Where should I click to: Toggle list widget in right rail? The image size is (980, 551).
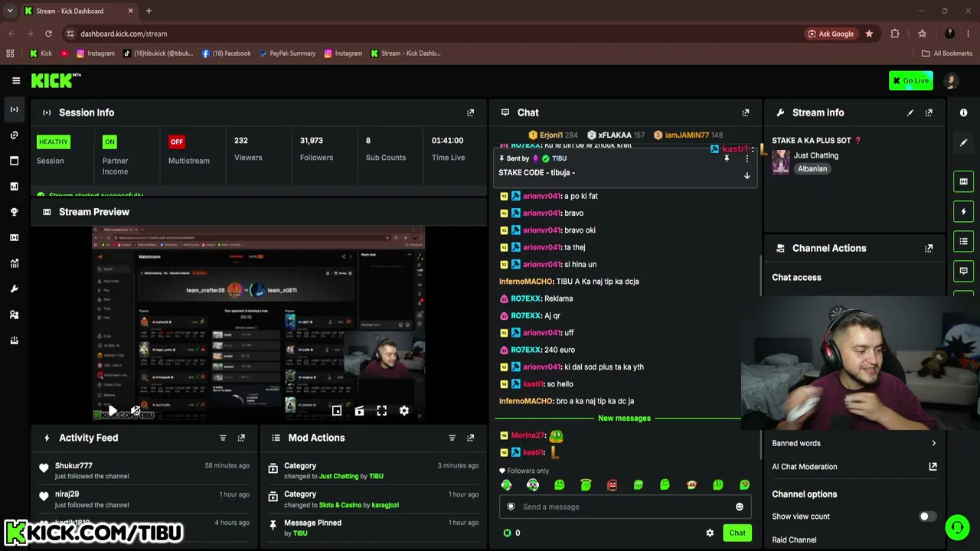coord(963,241)
